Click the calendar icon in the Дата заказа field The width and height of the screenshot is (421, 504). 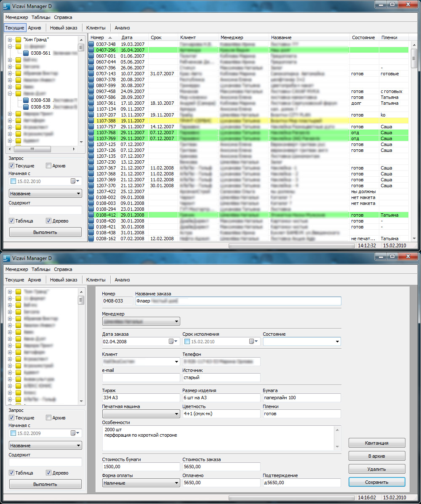171,342
